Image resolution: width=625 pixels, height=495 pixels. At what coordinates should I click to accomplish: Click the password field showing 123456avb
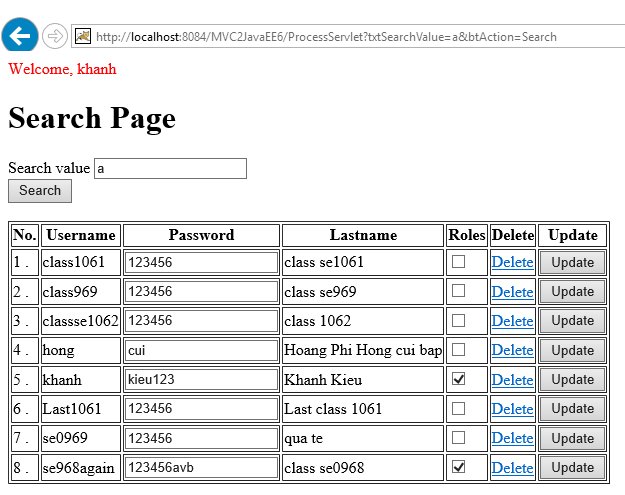[201, 467]
